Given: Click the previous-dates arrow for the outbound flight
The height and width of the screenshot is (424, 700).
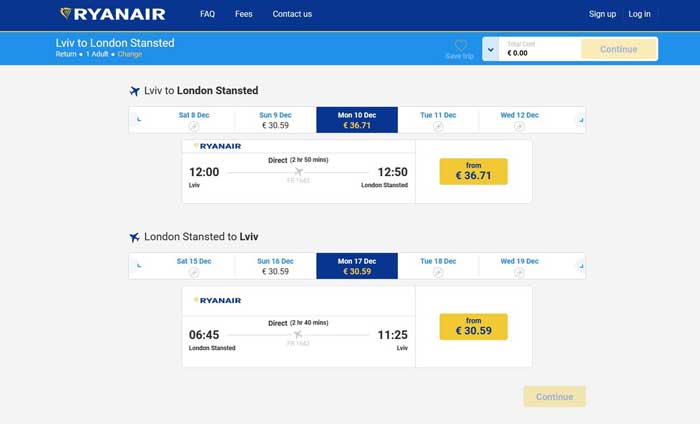Looking at the screenshot, I should tap(138, 120).
